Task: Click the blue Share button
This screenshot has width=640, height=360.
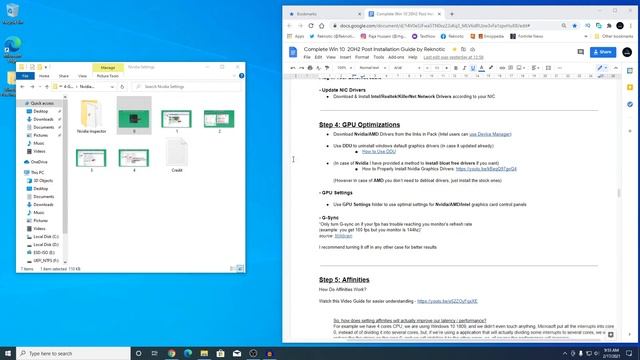Action: coord(603,52)
